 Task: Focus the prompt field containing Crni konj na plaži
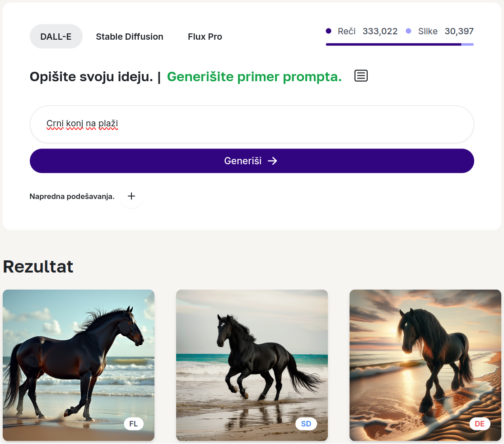coord(252,124)
